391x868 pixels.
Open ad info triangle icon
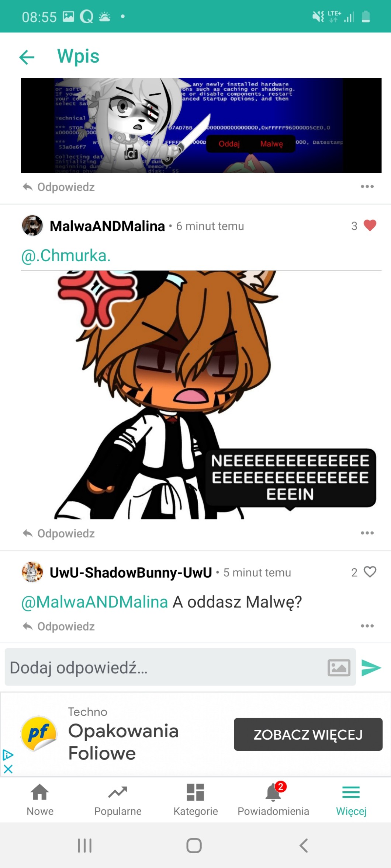click(x=8, y=755)
